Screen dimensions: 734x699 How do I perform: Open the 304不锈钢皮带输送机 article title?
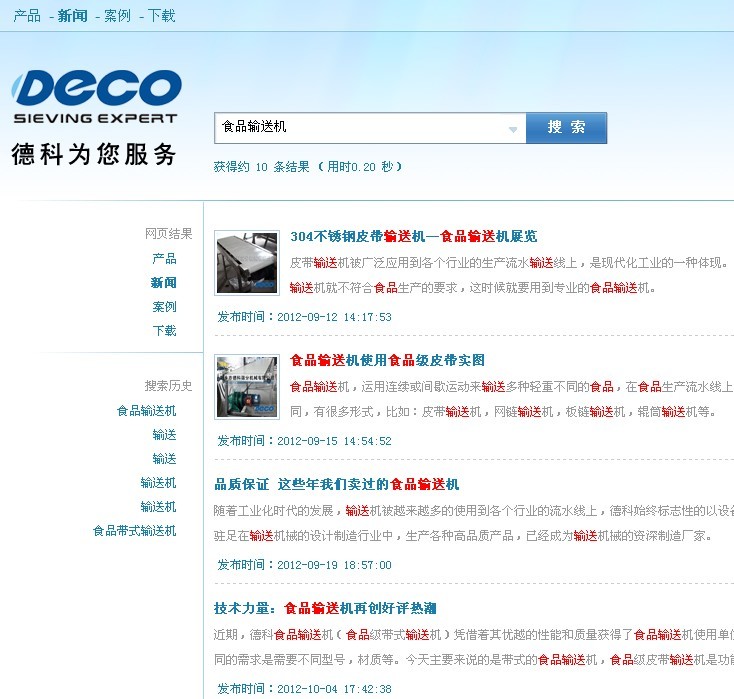[413, 237]
